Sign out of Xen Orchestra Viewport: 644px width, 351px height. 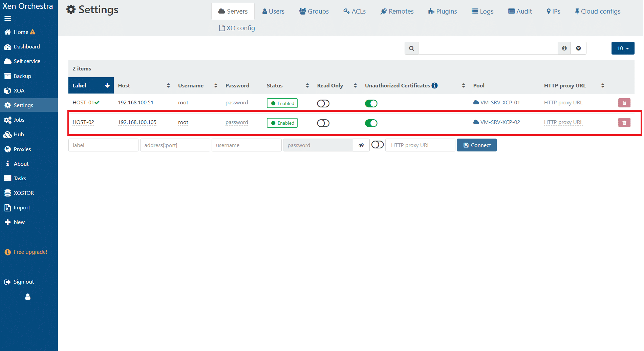click(x=19, y=282)
